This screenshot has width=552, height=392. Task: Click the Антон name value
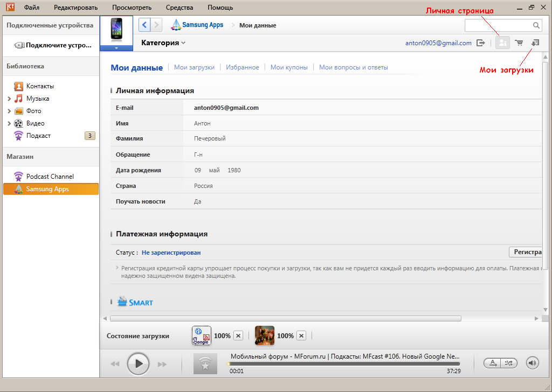[x=203, y=123]
